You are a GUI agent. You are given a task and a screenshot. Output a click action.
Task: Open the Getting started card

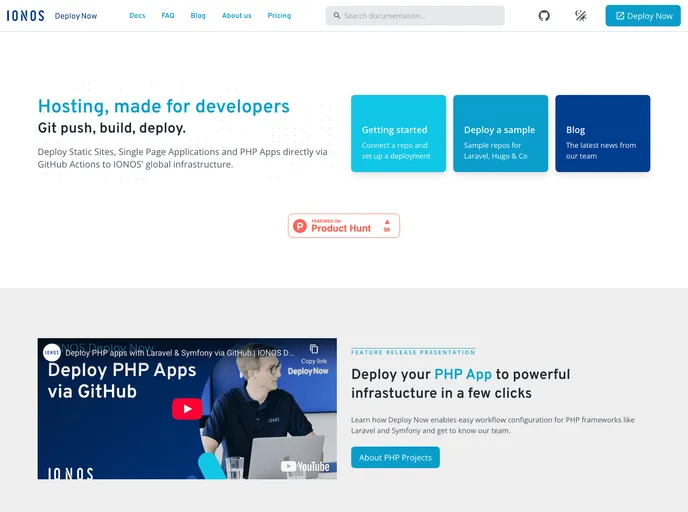point(398,134)
